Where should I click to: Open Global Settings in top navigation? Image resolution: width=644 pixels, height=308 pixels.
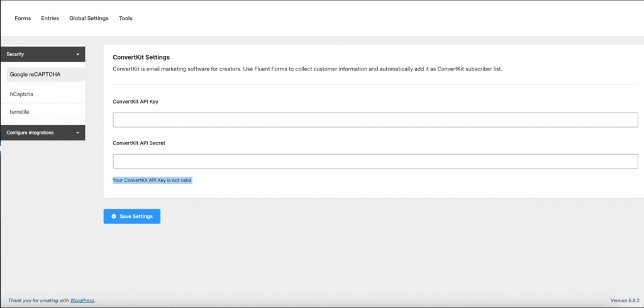pyautogui.click(x=89, y=18)
